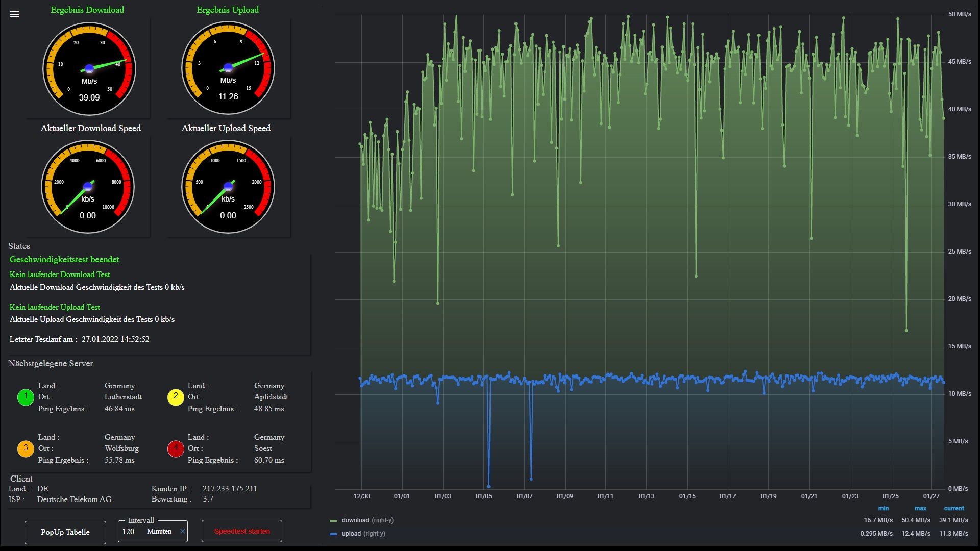Click upload max value 12.4 MB/s
The width and height of the screenshot is (980, 551).
[x=916, y=534]
